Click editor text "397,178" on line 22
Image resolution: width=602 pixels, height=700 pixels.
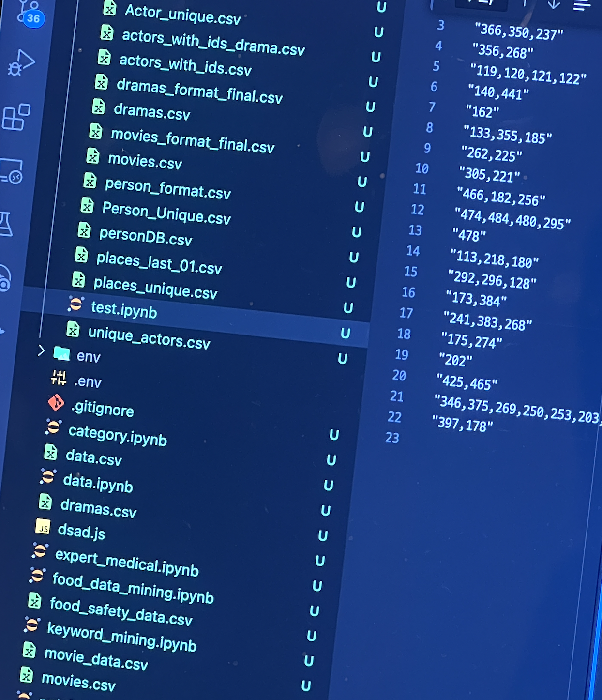(463, 423)
